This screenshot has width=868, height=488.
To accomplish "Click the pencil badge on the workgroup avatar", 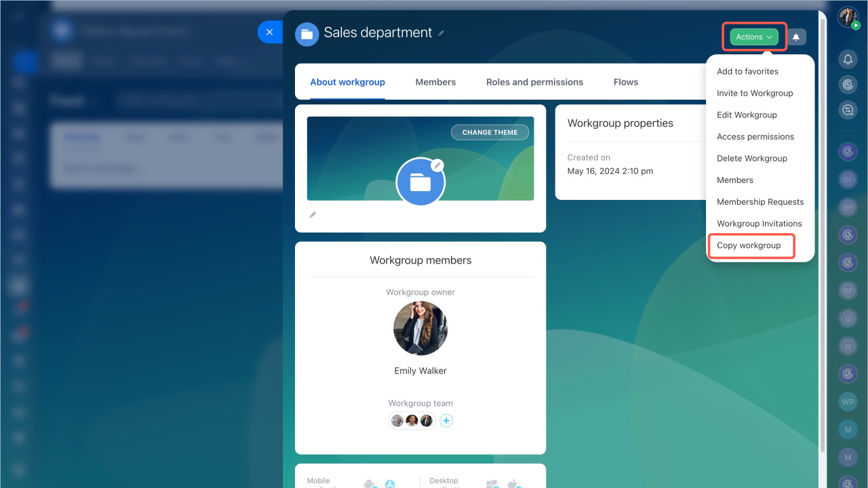I will 437,165.
